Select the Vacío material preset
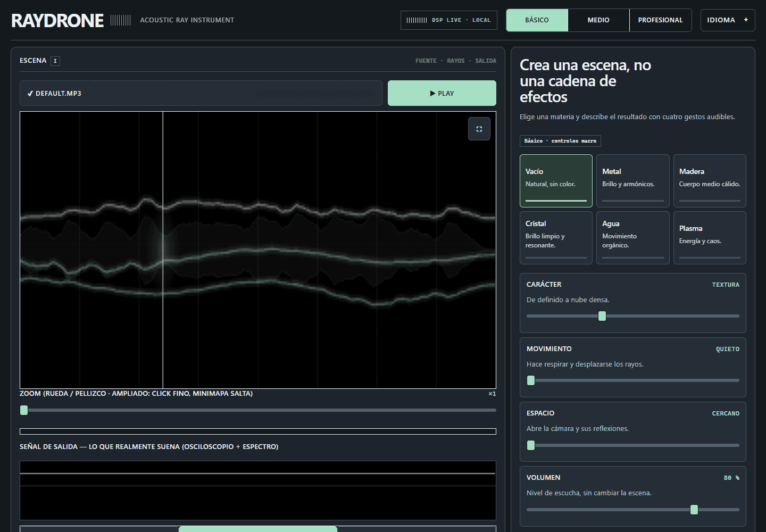 pos(556,181)
